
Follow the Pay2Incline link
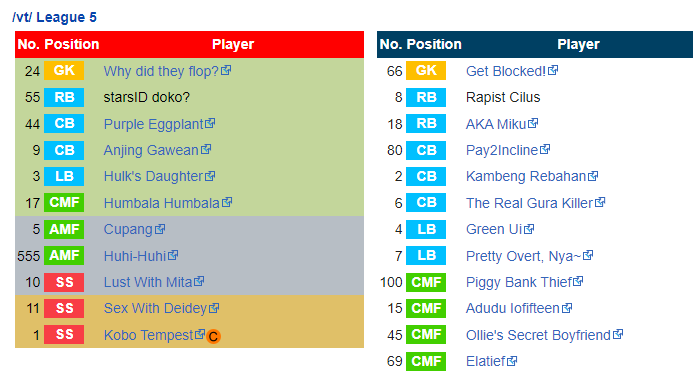tap(502, 150)
